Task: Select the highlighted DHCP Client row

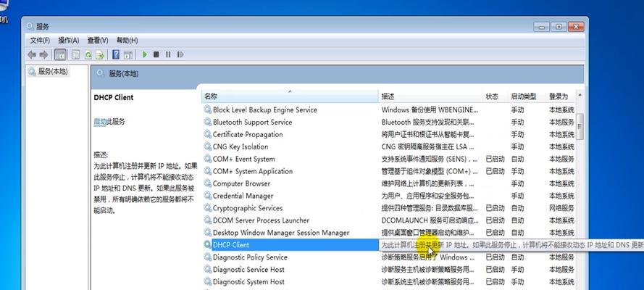Action: [x=295, y=245]
